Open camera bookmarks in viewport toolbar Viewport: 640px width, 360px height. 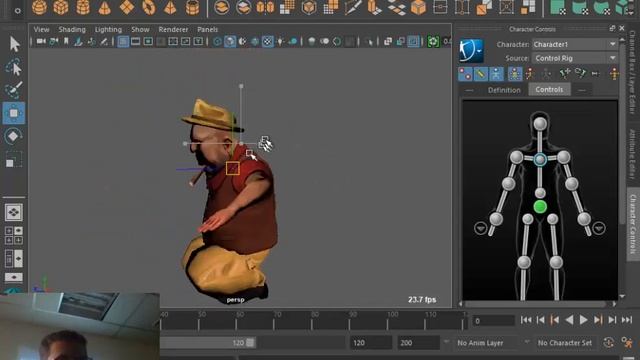point(66,41)
